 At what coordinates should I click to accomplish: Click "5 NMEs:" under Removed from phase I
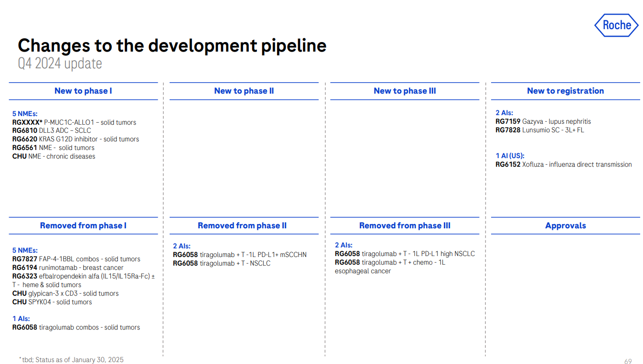pyautogui.click(x=25, y=250)
